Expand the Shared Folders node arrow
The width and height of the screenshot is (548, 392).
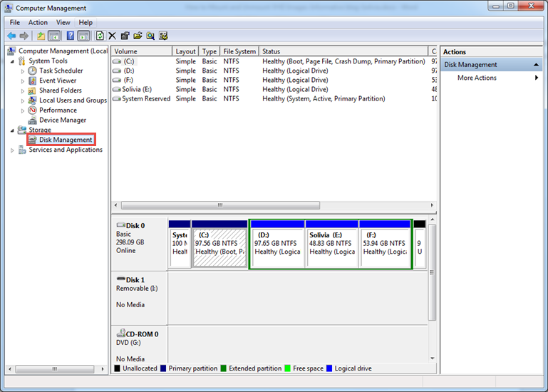click(x=23, y=91)
